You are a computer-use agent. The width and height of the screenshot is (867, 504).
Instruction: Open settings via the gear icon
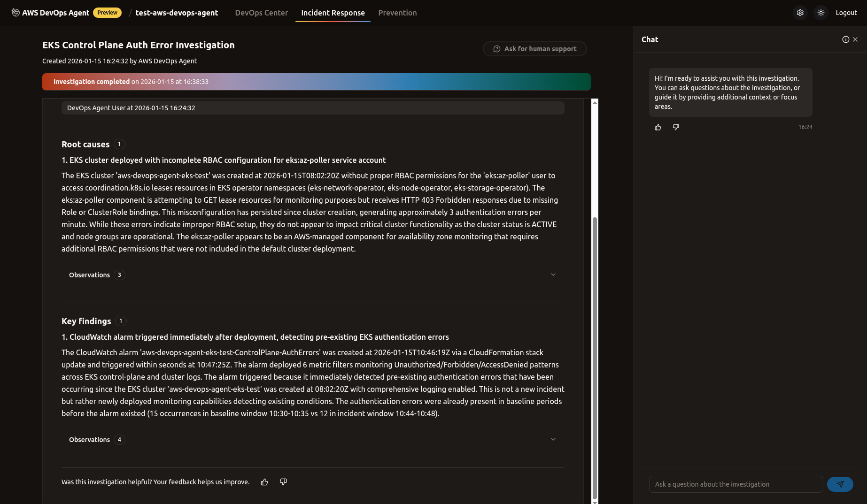pyautogui.click(x=800, y=13)
